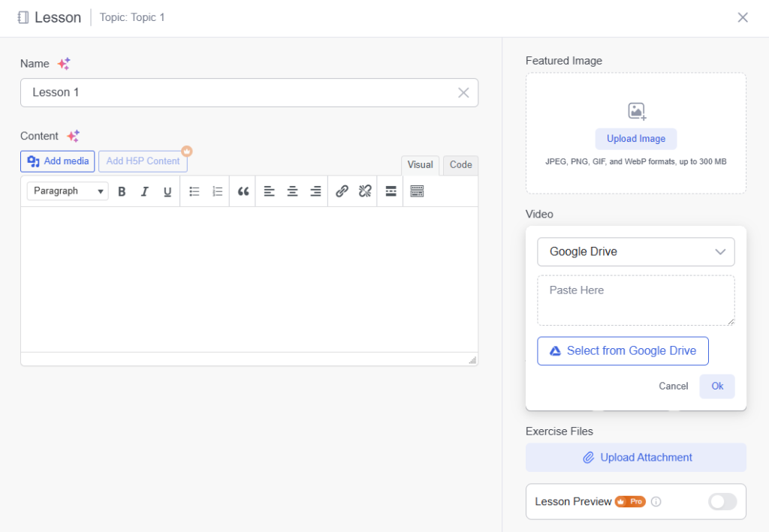Image resolution: width=769 pixels, height=532 pixels.
Task: Click the 'Exercise Files' label
Action: coord(559,431)
